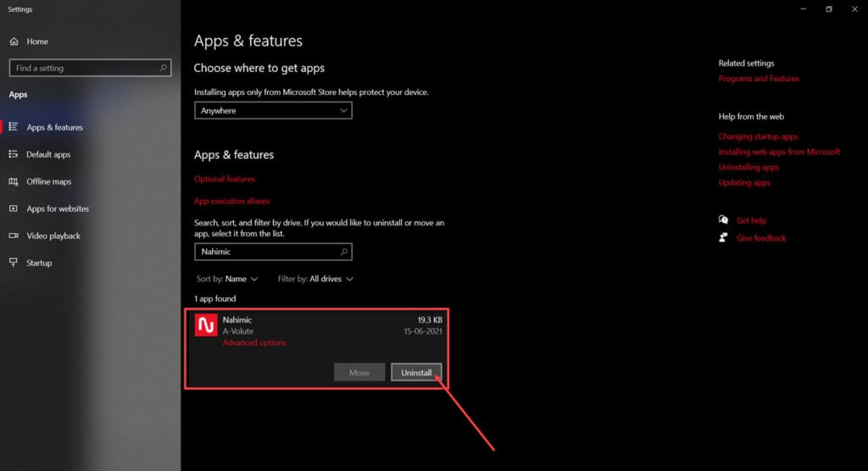
Task: Click the Help from the web heading
Action: 751,116
